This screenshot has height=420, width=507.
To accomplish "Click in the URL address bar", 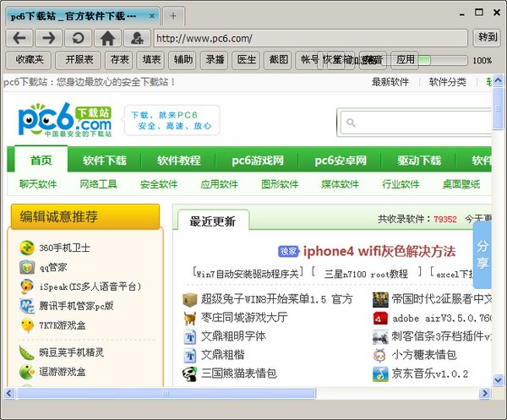I will [x=311, y=38].
